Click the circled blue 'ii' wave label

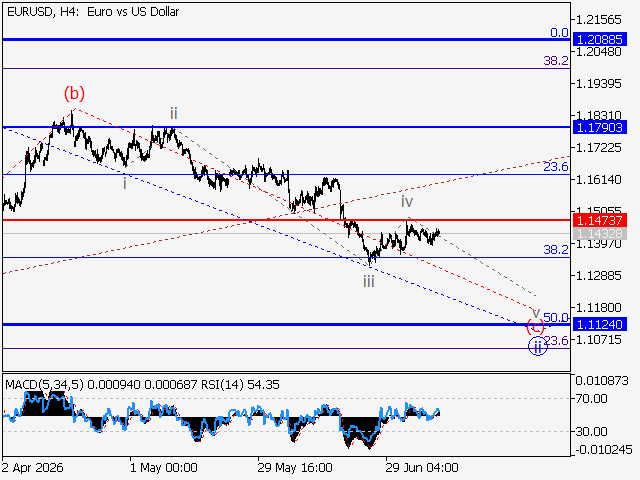coord(538,347)
